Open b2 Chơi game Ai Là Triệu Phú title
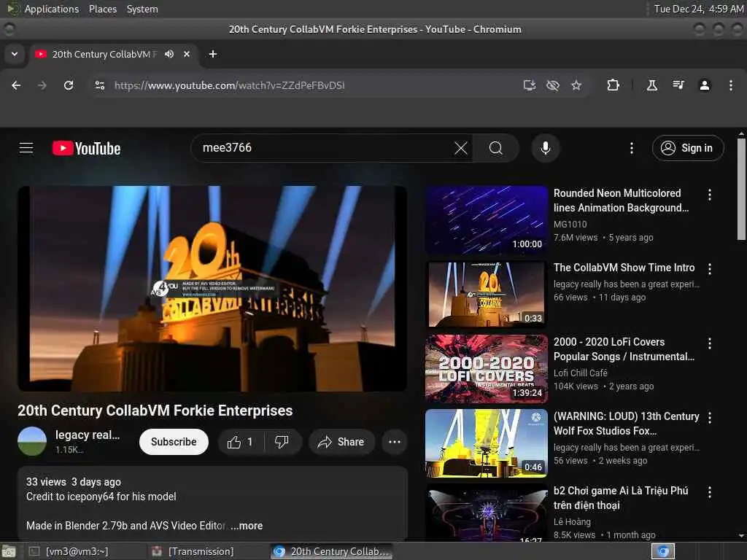Viewport: 747px width, 560px height. point(621,497)
